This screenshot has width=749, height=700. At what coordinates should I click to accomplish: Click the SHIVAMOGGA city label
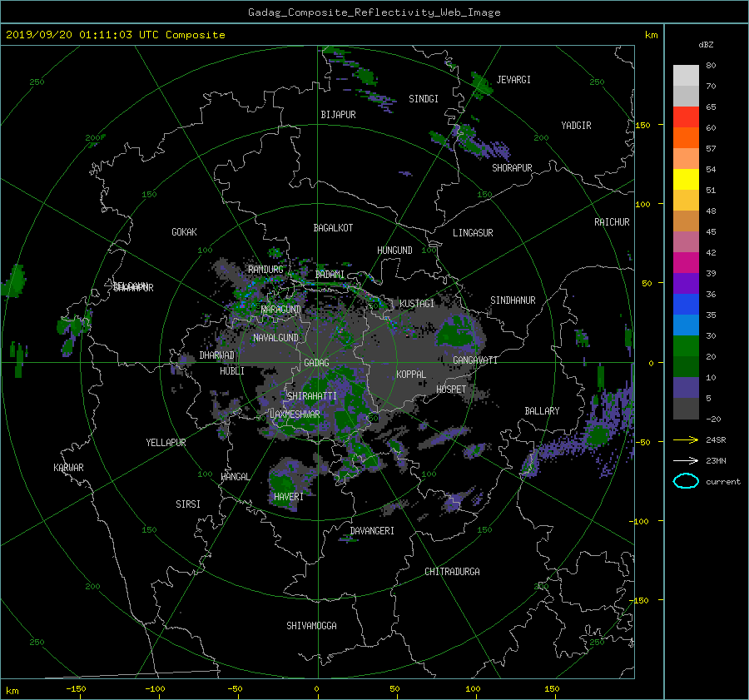tap(311, 626)
